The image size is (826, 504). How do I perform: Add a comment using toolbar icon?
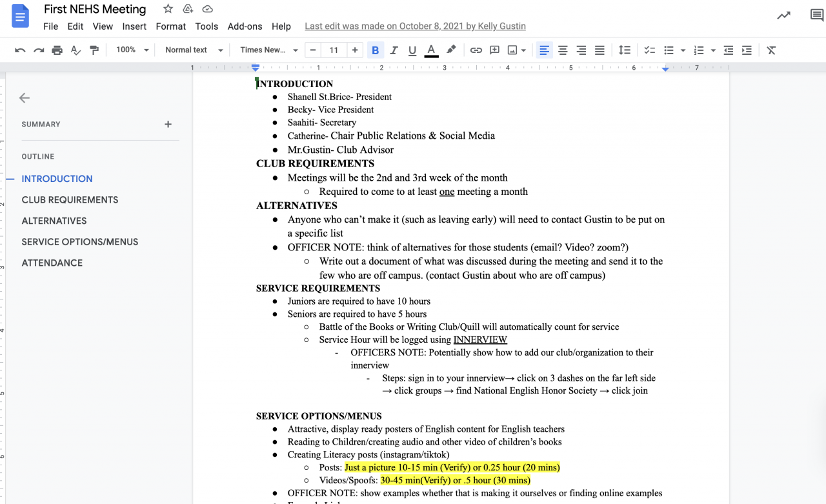coord(494,50)
